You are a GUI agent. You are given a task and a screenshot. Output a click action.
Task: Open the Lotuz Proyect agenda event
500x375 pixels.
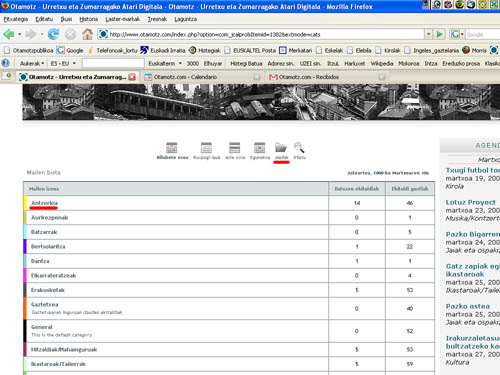click(470, 202)
